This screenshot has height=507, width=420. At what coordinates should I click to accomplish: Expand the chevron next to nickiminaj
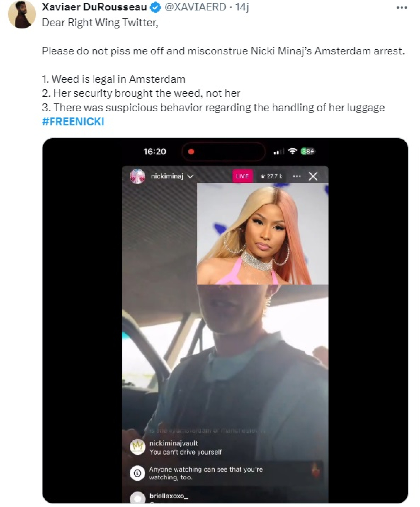[x=190, y=176]
